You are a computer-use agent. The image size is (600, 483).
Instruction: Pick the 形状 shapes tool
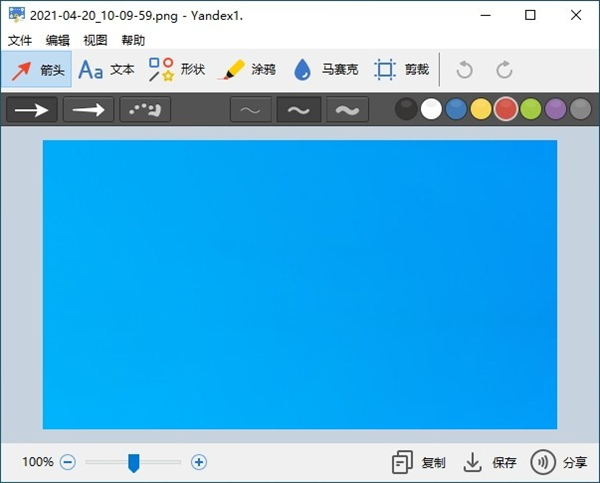tap(177, 70)
